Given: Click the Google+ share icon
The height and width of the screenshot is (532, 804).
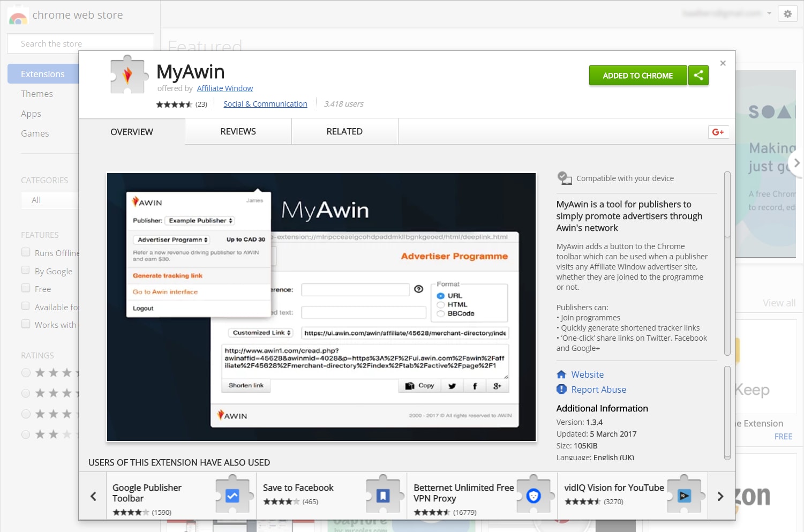Looking at the screenshot, I should (x=718, y=132).
